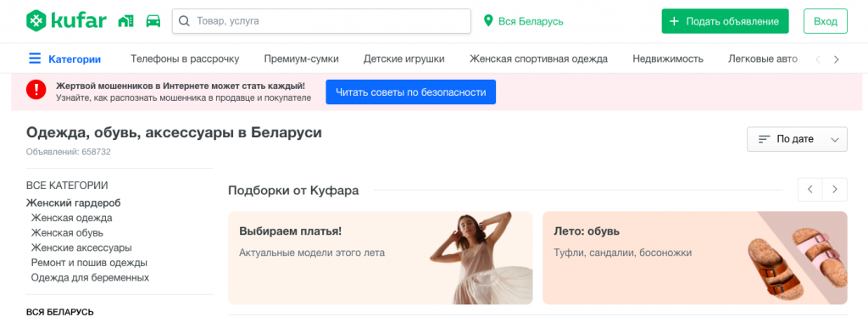Click the ВСЯ БЕЛАРУСЬ sidebar heading
The width and height of the screenshot is (868, 317).
coord(60,312)
